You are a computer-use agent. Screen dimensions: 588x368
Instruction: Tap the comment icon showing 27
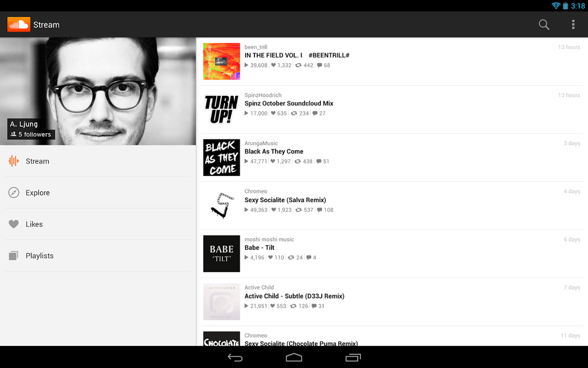tap(315, 113)
